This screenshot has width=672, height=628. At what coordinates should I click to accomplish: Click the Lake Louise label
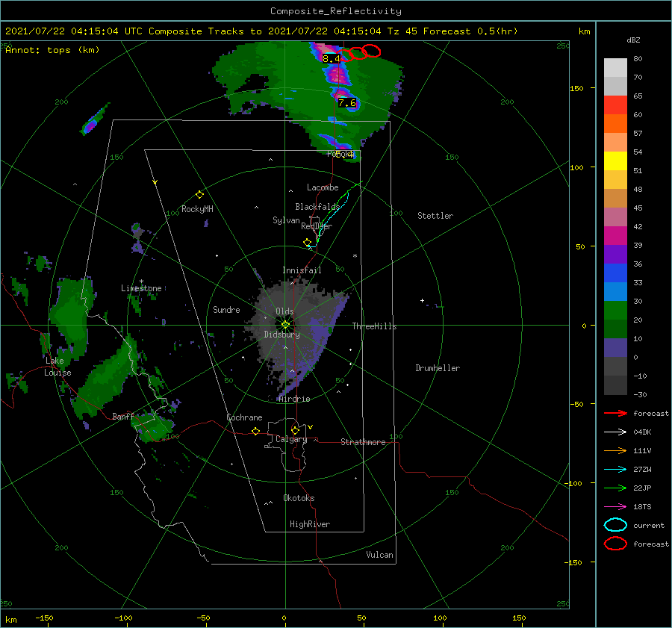[57, 367]
